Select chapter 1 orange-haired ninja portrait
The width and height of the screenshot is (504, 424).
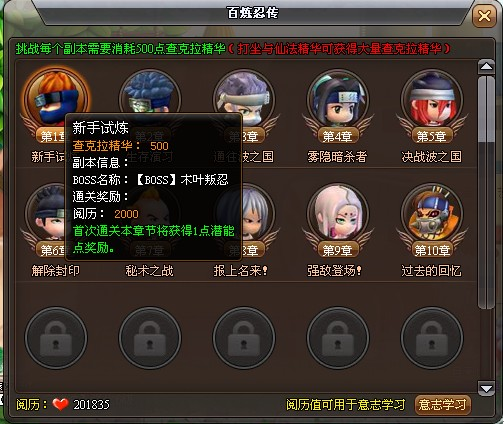[x=56, y=97]
